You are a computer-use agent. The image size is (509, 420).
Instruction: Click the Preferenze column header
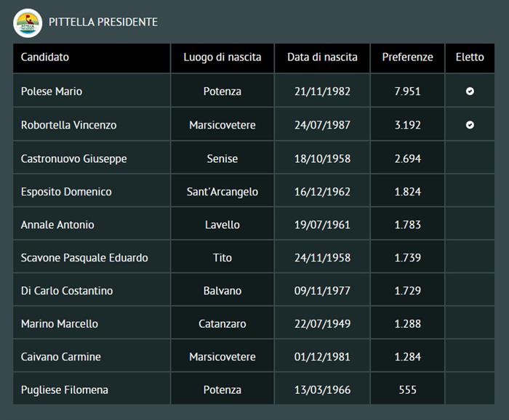407,57
